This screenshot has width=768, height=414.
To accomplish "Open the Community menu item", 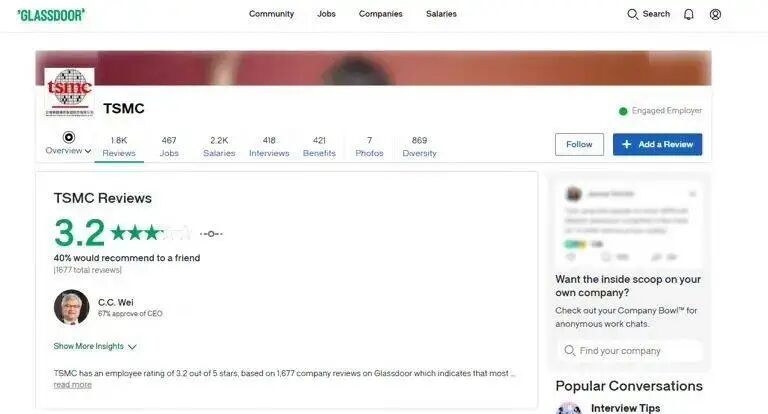I will coord(271,14).
